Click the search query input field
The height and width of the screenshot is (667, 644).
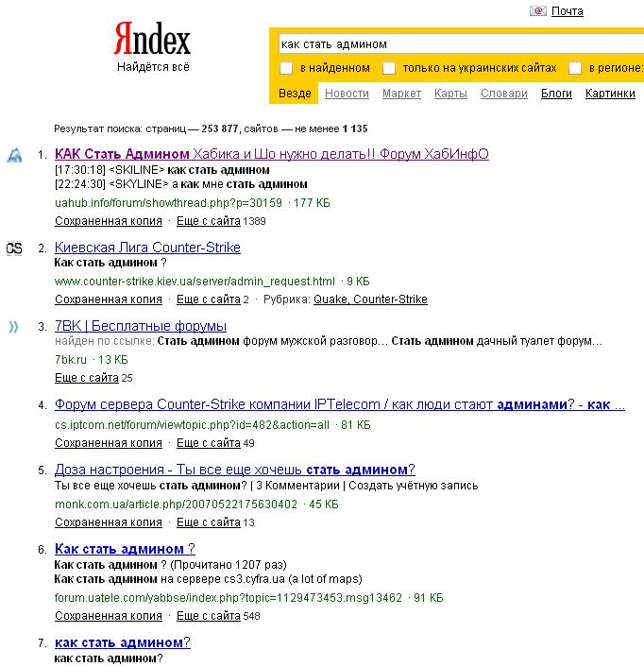(453, 43)
